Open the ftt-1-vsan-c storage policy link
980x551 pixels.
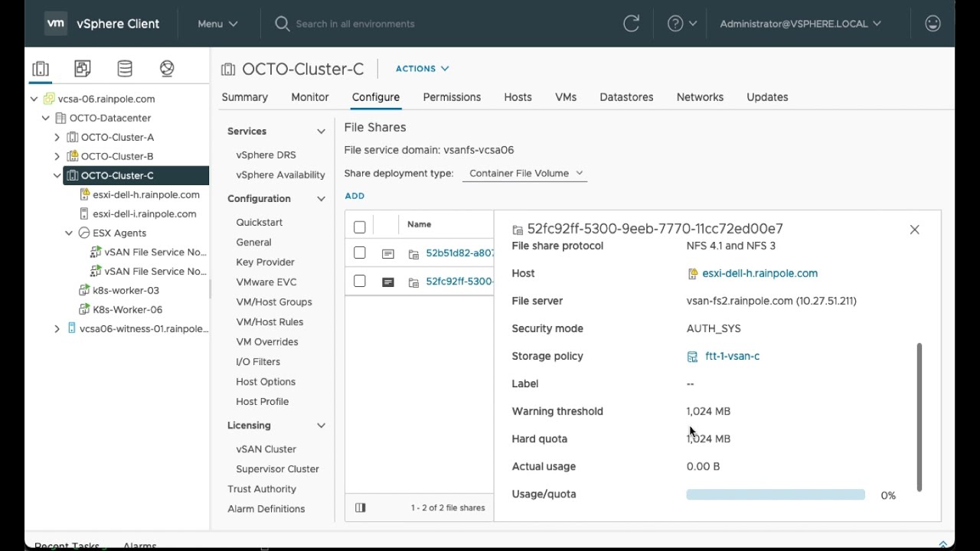pos(733,356)
